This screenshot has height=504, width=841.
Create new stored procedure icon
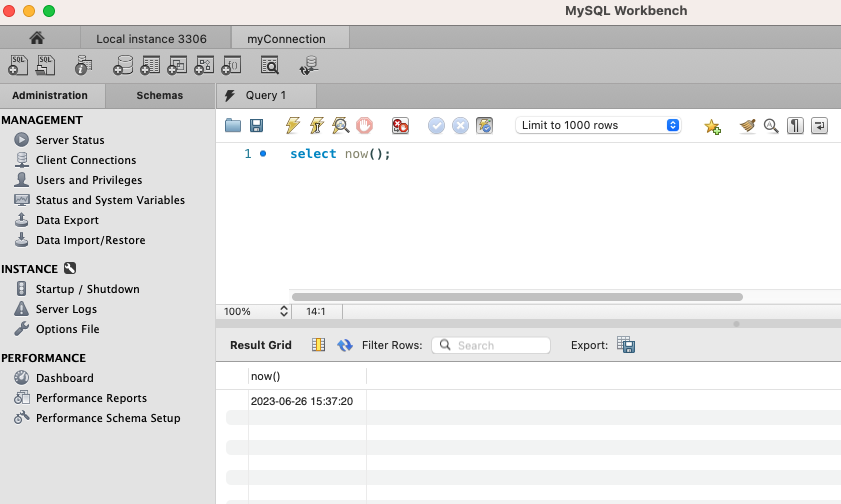click(x=204, y=65)
